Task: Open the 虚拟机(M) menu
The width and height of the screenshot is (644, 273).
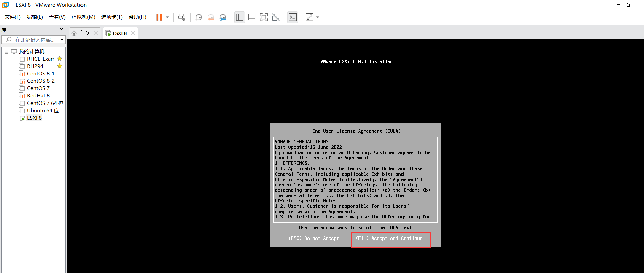Action: click(x=84, y=17)
